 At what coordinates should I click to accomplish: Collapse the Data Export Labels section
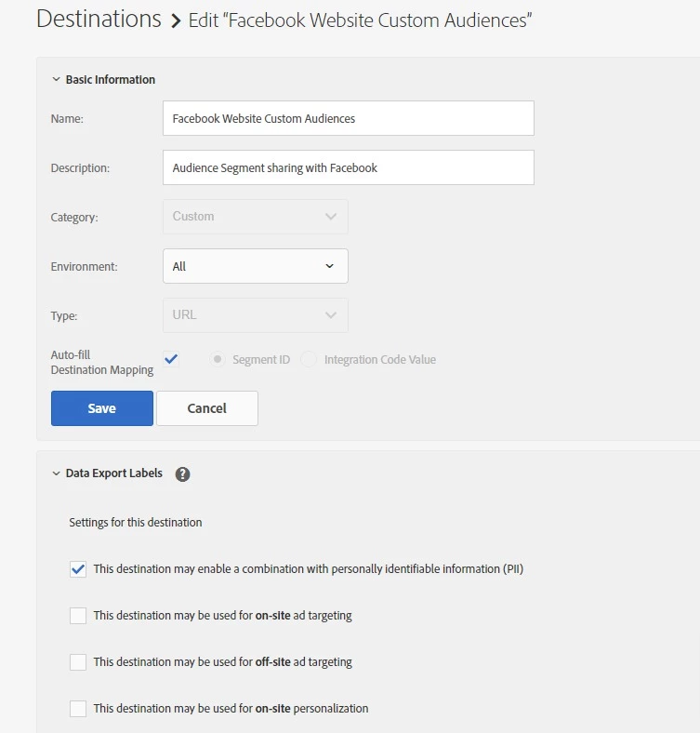coord(56,473)
